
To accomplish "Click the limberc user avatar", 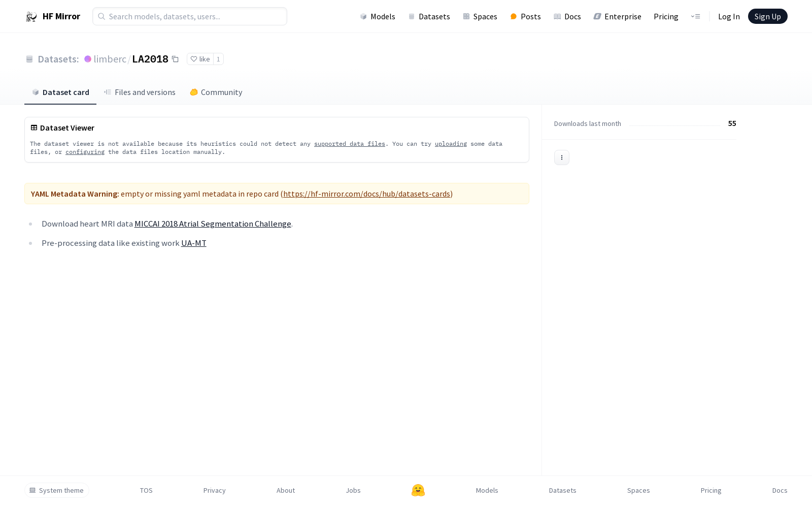I will 88,59.
